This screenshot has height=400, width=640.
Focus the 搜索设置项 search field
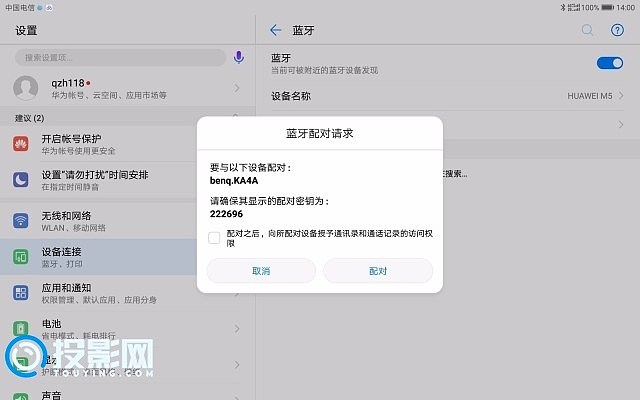coord(120,58)
